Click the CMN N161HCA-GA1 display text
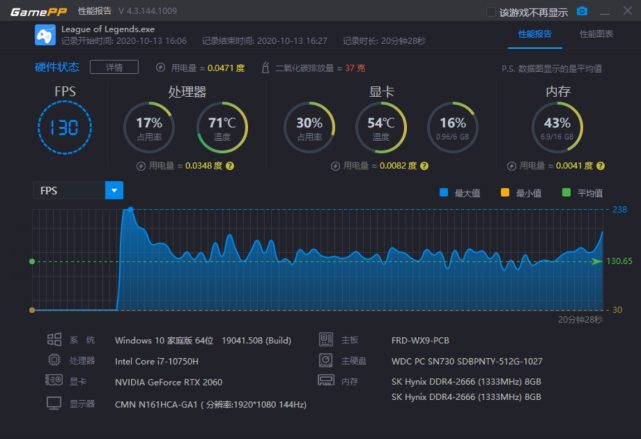 click(x=211, y=405)
